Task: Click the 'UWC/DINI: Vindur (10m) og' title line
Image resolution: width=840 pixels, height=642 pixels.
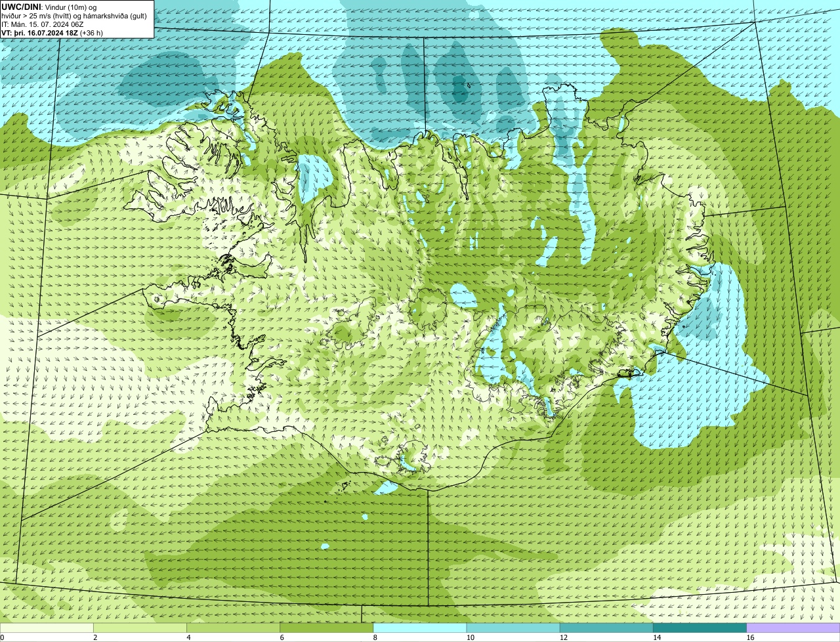Action: [49, 7]
